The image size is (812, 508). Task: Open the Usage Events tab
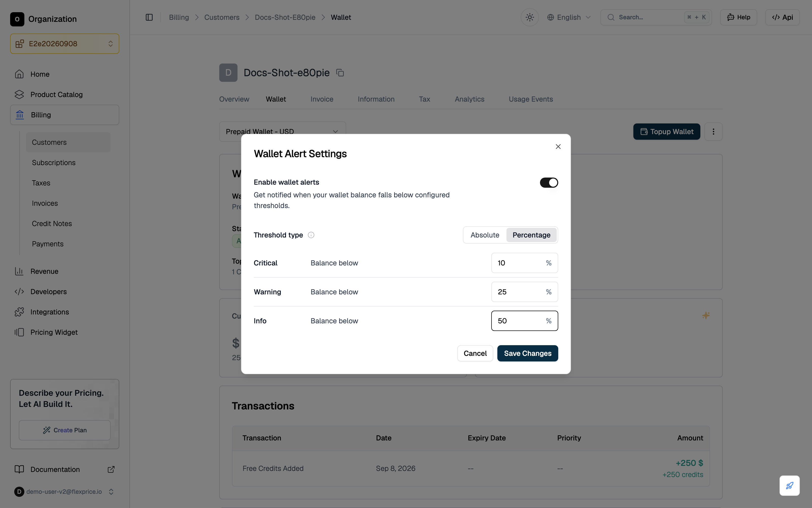point(531,99)
